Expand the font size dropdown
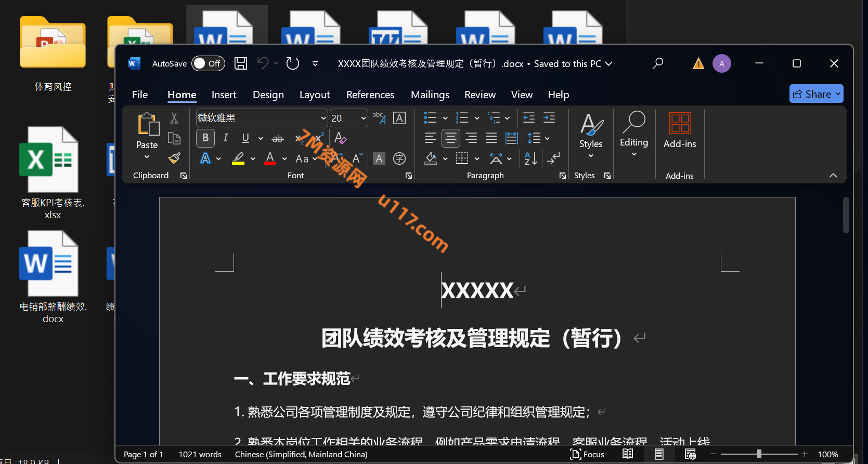 point(363,118)
